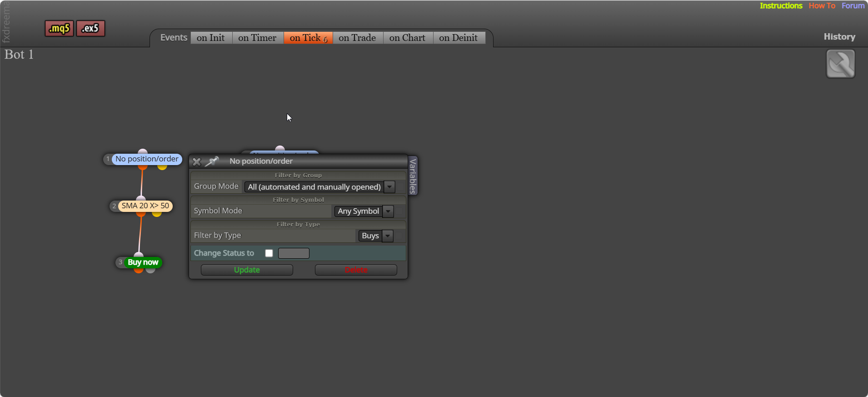
Task: Click the Change Status color field
Action: tap(294, 253)
